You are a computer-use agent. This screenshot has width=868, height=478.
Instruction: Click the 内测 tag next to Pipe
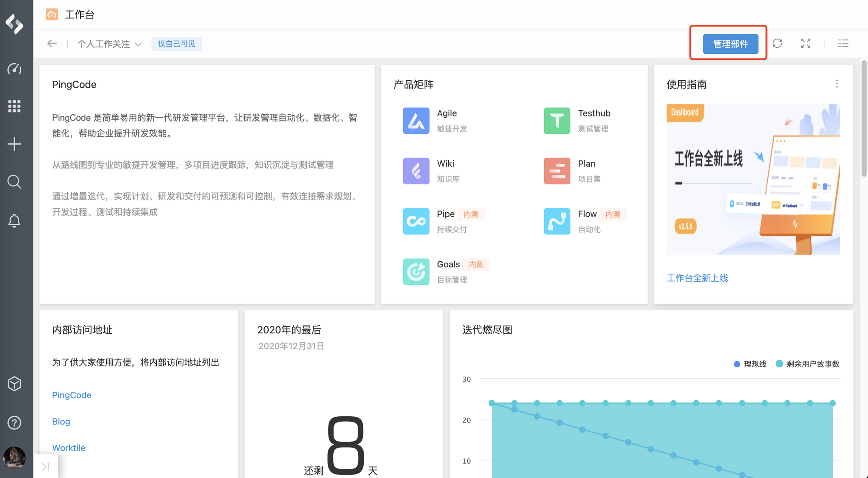[x=471, y=214]
